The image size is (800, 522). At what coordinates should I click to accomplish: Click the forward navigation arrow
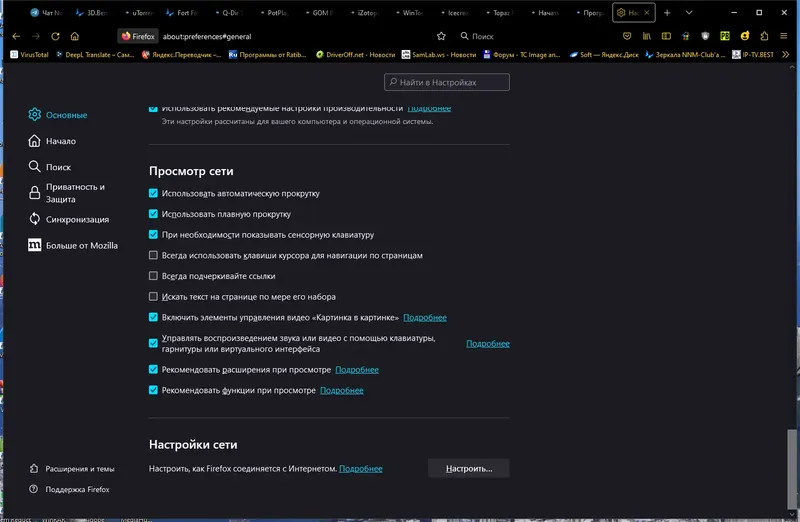(36, 36)
